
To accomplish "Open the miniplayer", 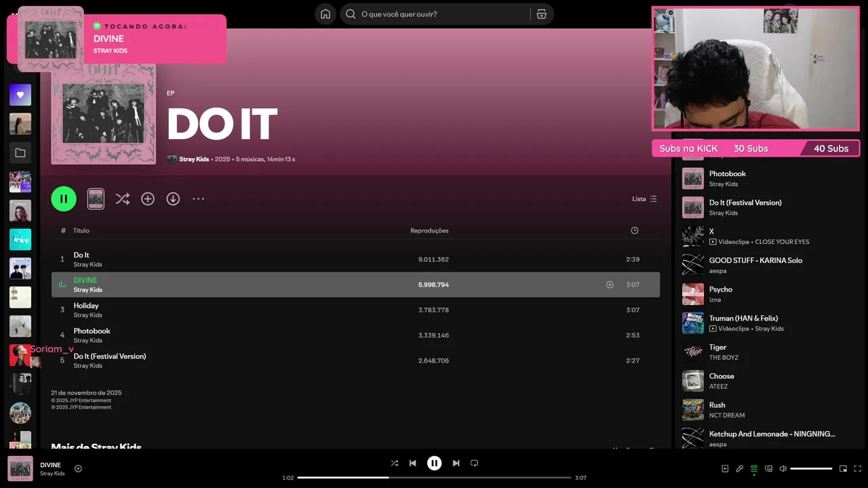I will tap(843, 468).
